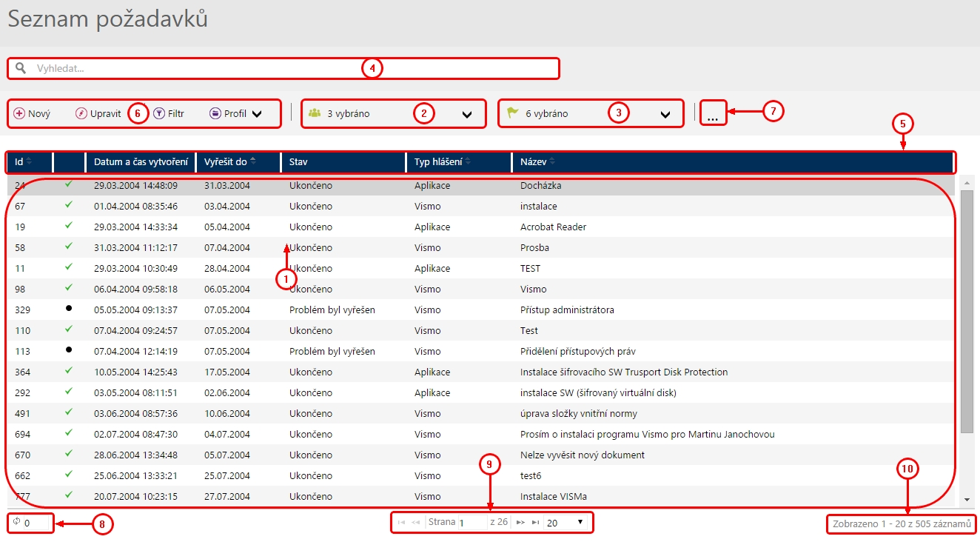Select the 'TEST' request name in row 11

(531, 268)
